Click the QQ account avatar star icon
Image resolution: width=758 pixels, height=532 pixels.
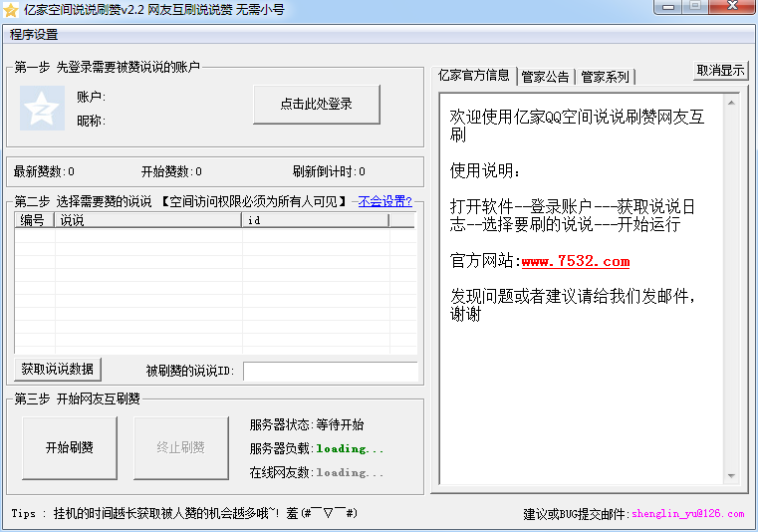click(42, 109)
